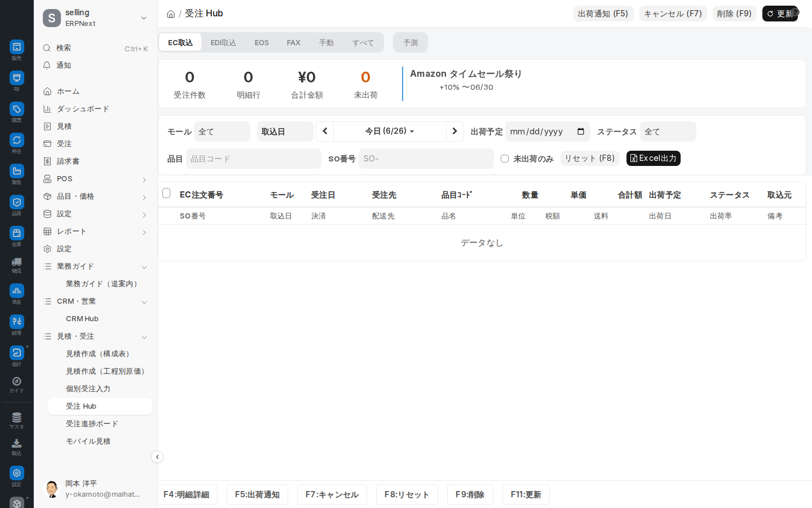Open the 資産 assets module icon
The width and height of the screenshot is (812, 508).
coord(16,291)
